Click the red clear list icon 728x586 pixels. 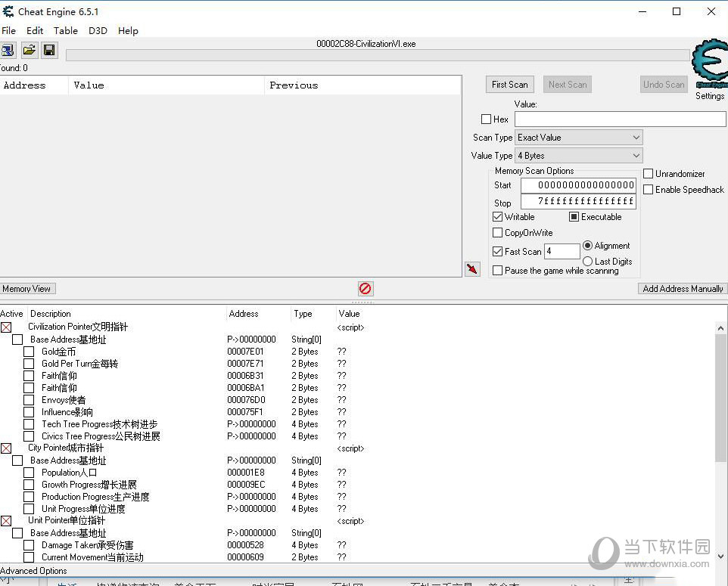coord(366,289)
